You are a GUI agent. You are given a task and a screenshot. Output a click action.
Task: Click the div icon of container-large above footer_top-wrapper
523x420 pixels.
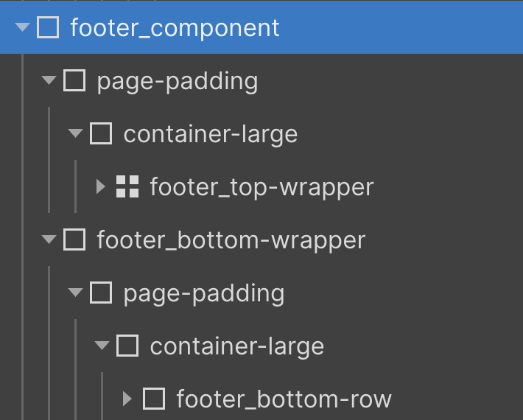click(101, 133)
